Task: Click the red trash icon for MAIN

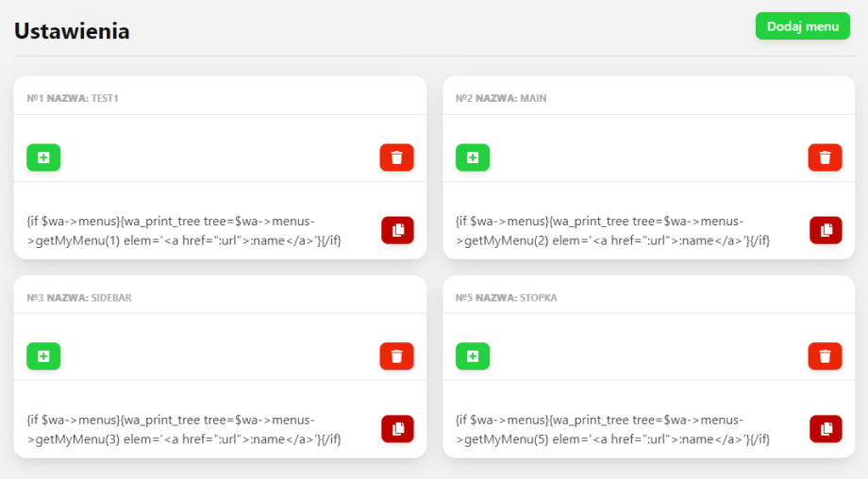Action: pos(825,157)
